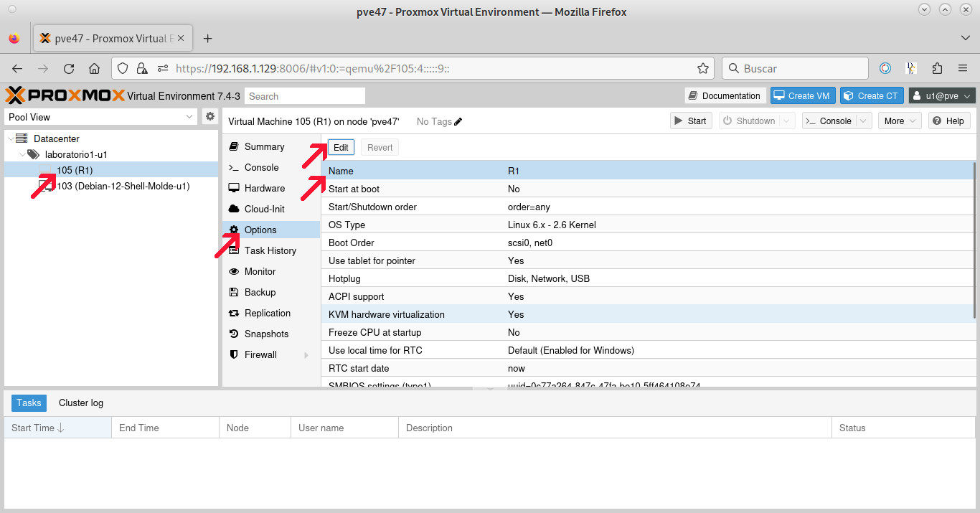The height and width of the screenshot is (513, 980).
Task: List all Firefox tabs
Action: tap(965, 38)
